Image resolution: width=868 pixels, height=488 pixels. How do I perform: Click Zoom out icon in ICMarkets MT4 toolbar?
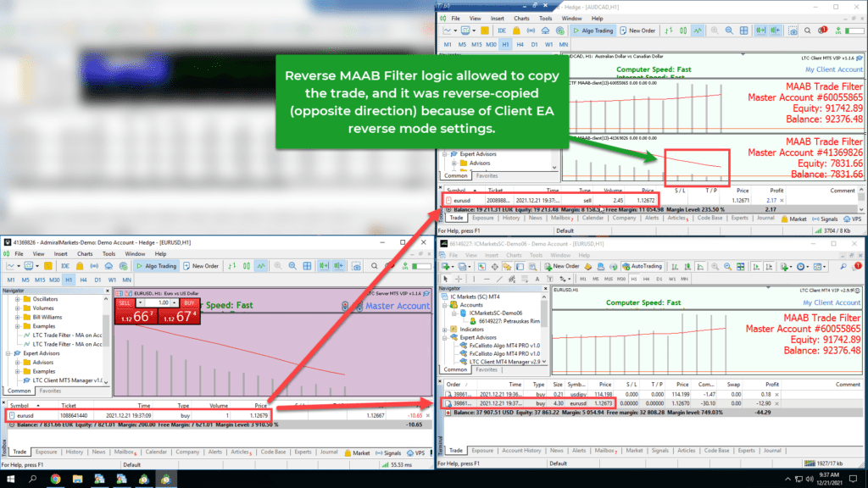[728, 267]
